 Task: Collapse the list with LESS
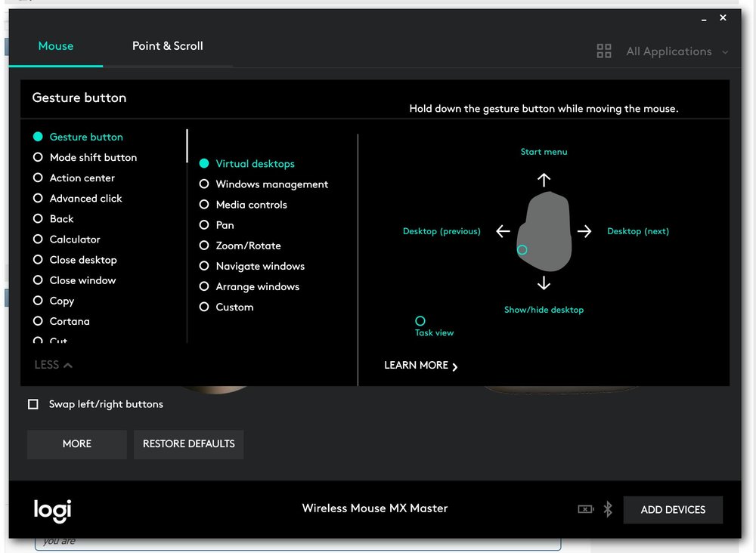(x=53, y=365)
